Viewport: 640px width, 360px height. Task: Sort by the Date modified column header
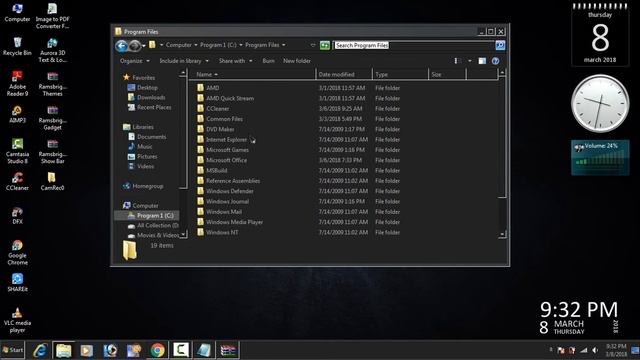tap(344, 74)
